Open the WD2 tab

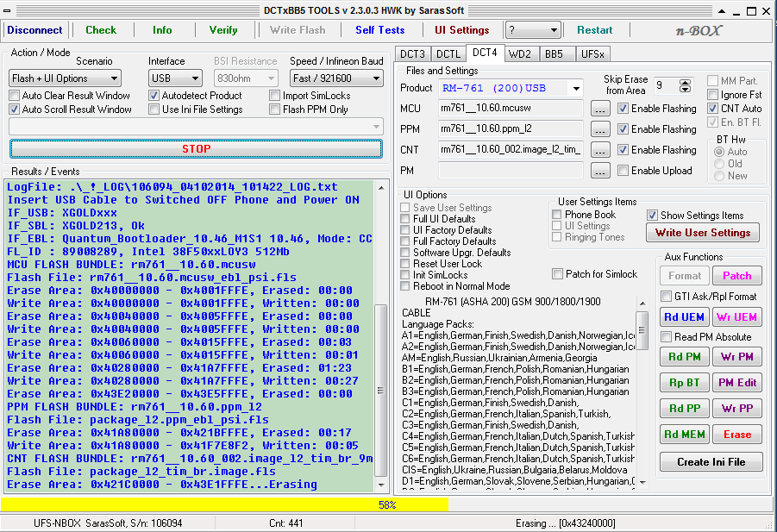coord(520,54)
